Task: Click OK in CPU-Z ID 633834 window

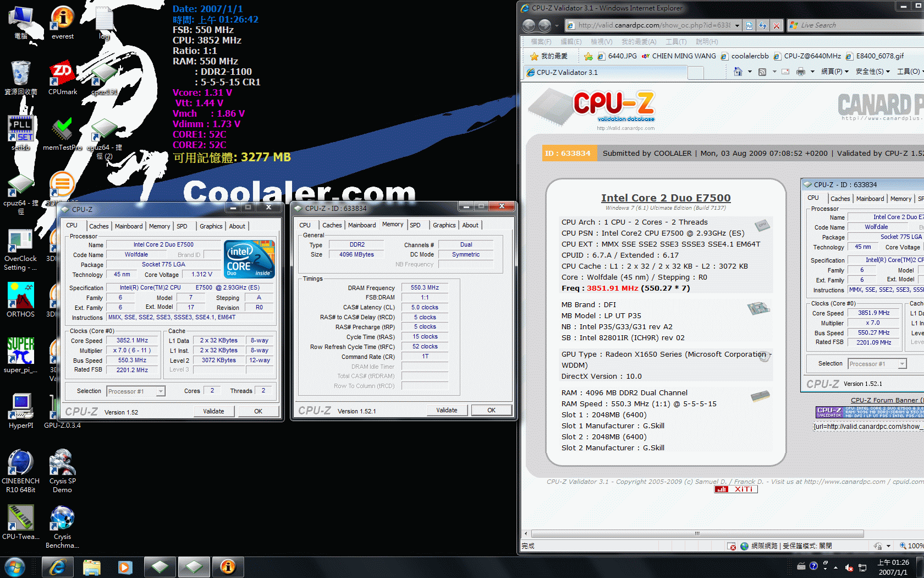Action: [491, 410]
